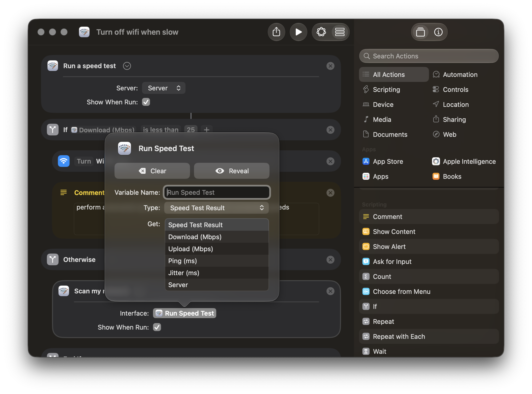
Task: Pick Server in the Get list
Action: pos(217,285)
